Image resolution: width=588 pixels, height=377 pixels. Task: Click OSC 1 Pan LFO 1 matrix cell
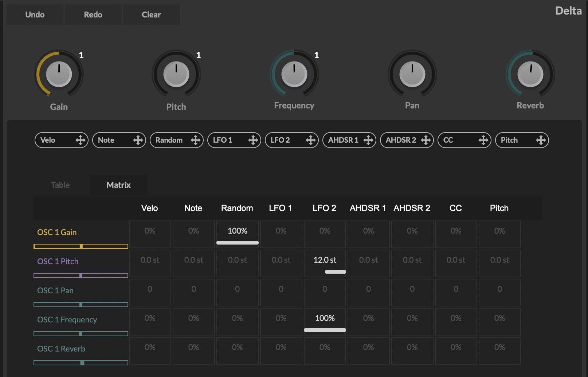[x=281, y=293]
